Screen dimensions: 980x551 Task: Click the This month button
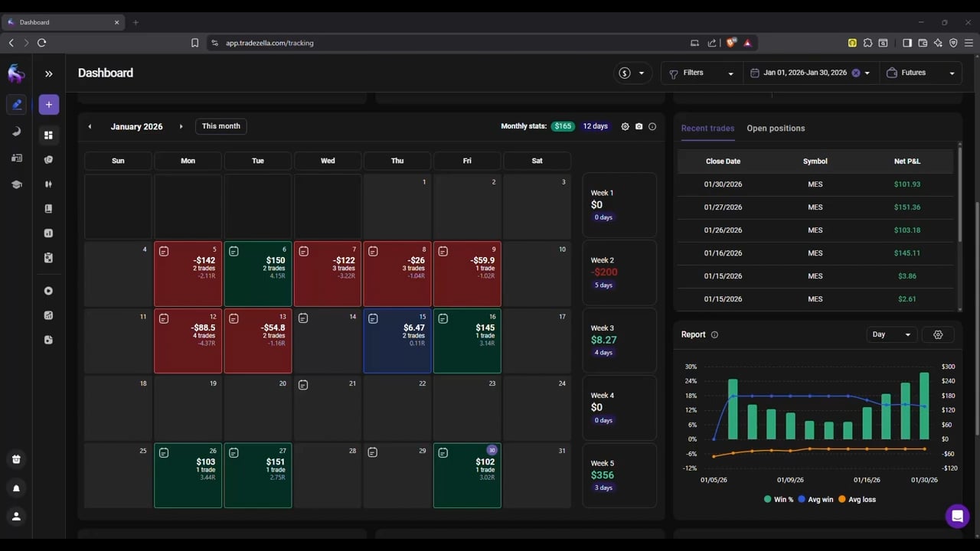pos(220,126)
